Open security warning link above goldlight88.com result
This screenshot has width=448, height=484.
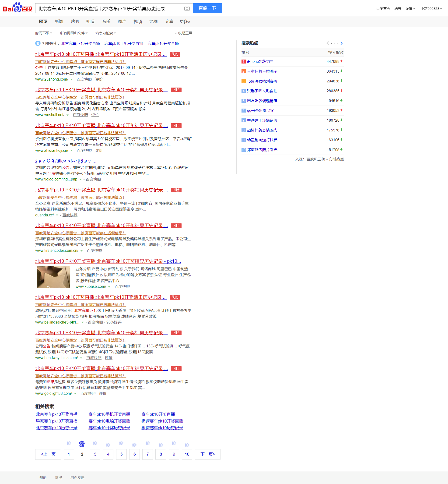coord(81,376)
